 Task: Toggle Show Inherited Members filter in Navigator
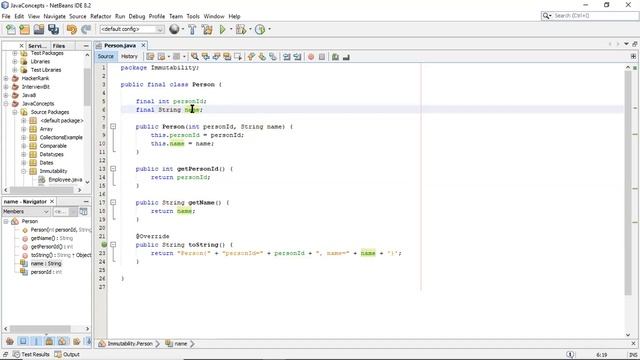point(10,341)
